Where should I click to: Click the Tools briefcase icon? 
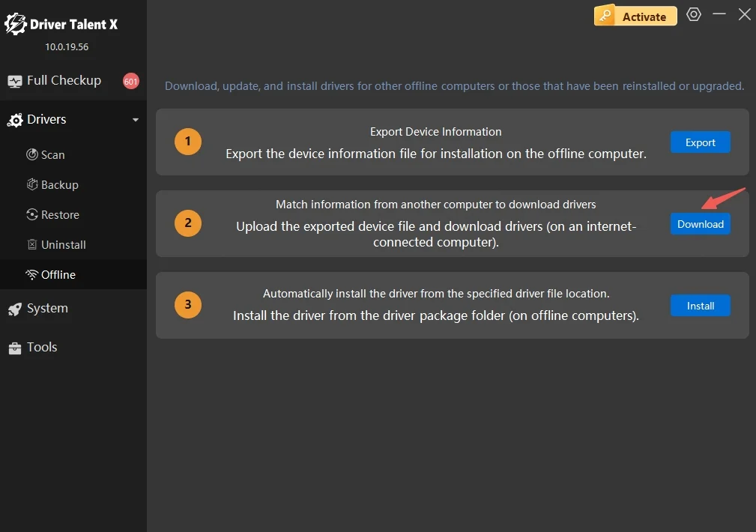click(x=15, y=348)
